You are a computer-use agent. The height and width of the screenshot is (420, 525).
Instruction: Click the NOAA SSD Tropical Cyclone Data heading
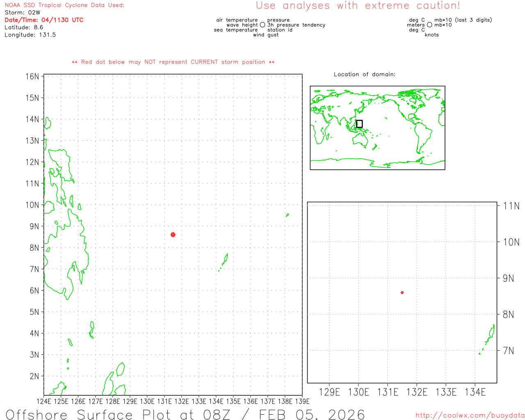pyautogui.click(x=64, y=5)
